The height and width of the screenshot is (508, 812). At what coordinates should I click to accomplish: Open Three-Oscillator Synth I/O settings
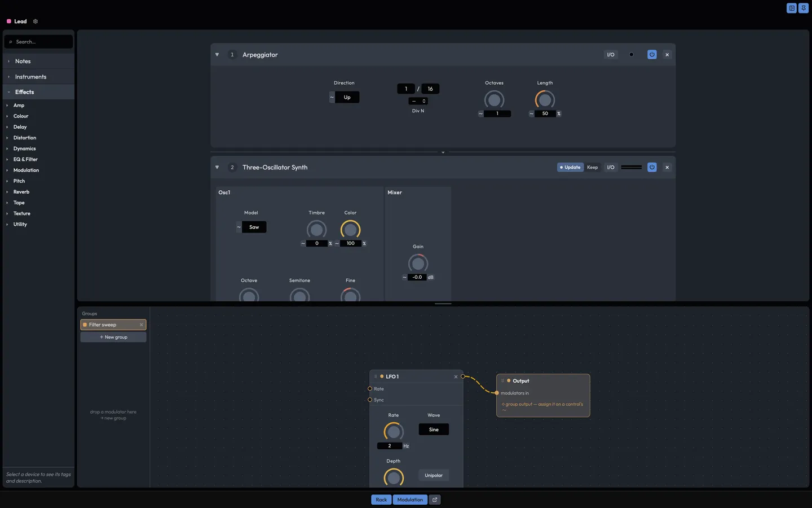611,167
